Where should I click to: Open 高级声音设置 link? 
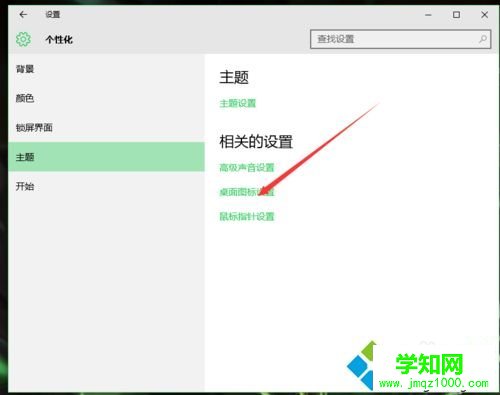[247, 167]
